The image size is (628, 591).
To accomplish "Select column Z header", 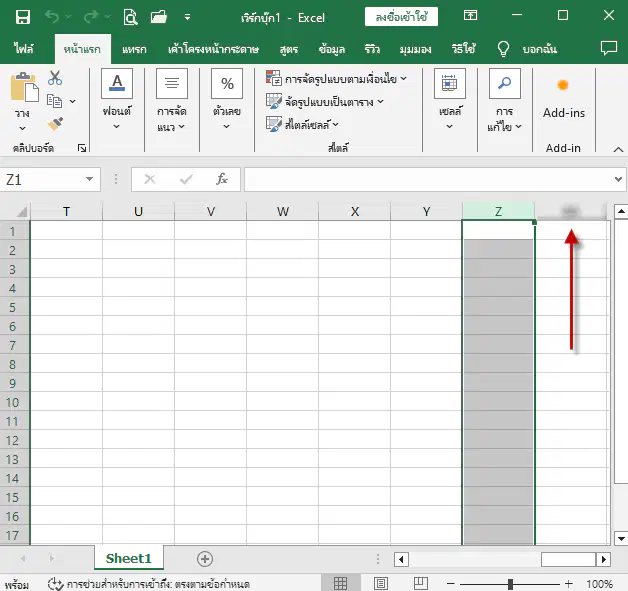I will 498,211.
